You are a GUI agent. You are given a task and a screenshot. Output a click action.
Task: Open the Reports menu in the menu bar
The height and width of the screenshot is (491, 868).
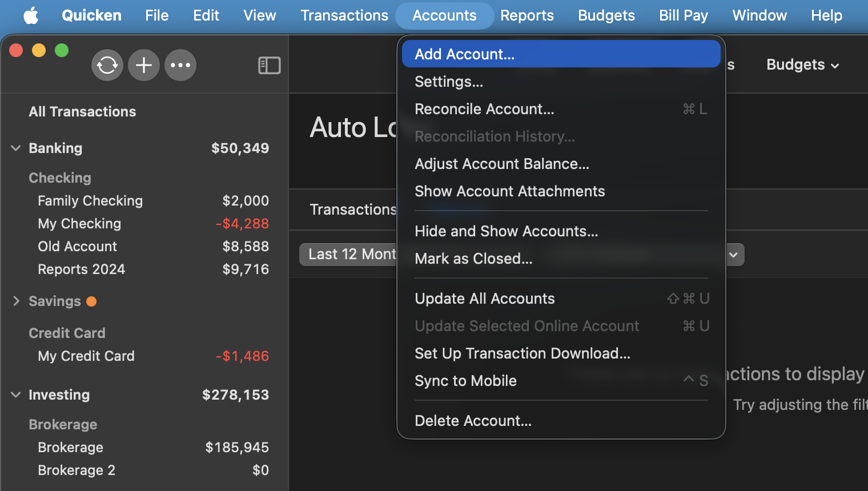tap(527, 15)
